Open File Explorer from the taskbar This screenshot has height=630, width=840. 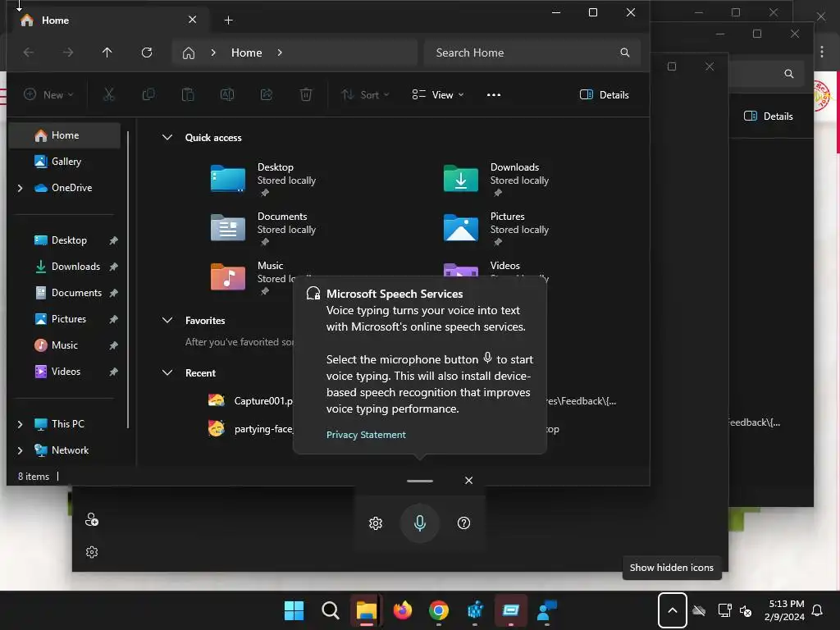(x=367, y=610)
